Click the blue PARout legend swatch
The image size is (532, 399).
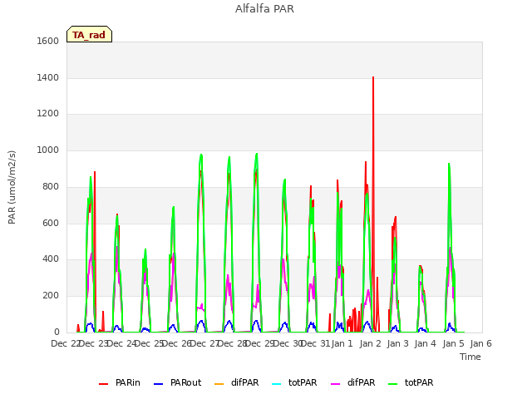click(x=159, y=384)
